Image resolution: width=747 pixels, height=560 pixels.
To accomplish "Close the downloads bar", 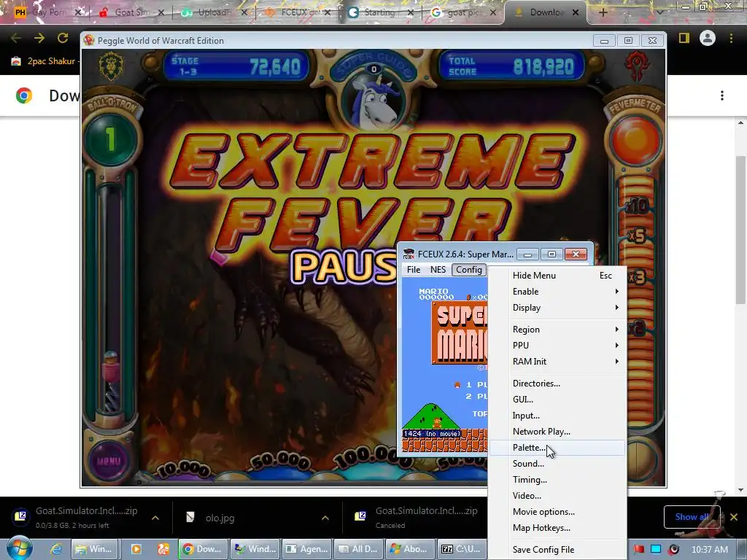I will click(x=734, y=517).
